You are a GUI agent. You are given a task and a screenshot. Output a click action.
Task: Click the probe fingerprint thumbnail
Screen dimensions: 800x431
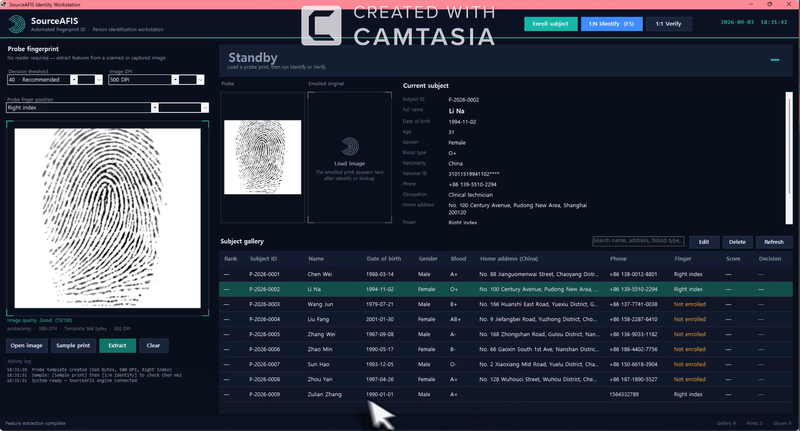pyautogui.click(x=263, y=157)
